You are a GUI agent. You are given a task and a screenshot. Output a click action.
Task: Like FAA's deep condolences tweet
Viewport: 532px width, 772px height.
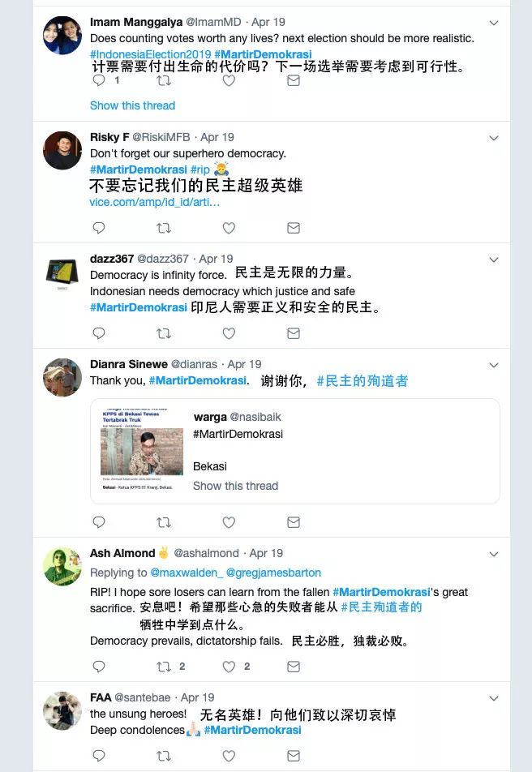click(229, 756)
